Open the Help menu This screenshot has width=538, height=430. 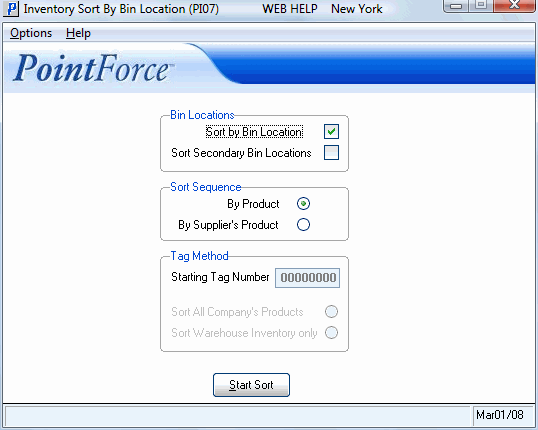coord(78,33)
